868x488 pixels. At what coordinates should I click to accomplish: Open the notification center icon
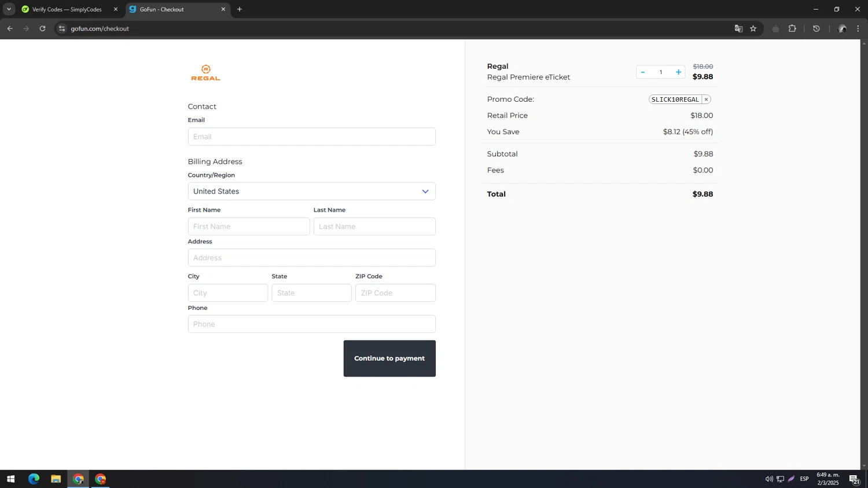(x=854, y=479)
